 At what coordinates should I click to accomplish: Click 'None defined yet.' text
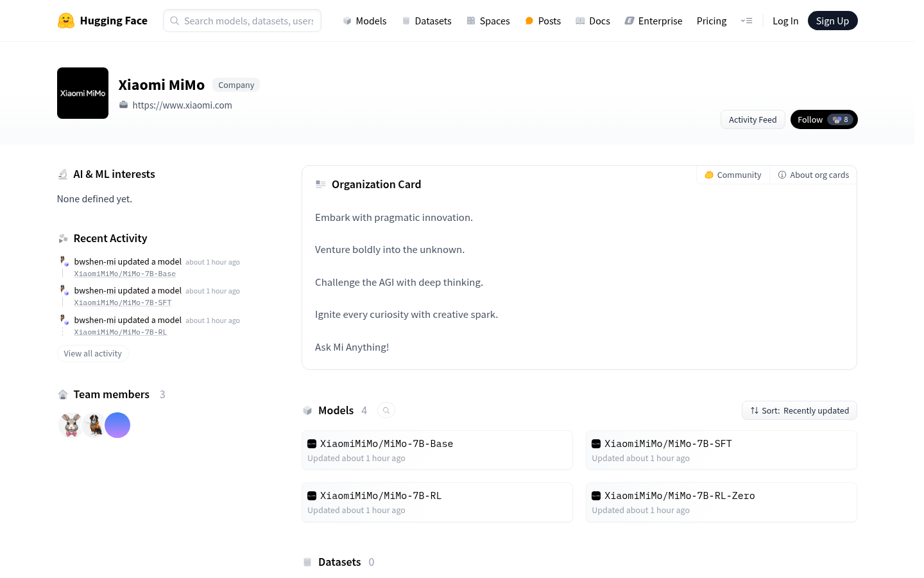tap(94, 199)
